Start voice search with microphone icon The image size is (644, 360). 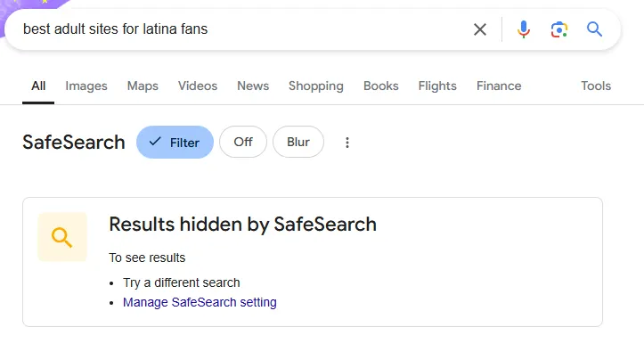pos(524,29)
